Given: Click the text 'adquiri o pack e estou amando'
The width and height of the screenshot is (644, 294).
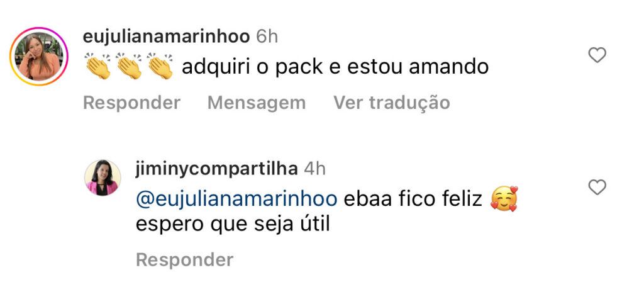Looking at the screenshot, I should (335, 67).
